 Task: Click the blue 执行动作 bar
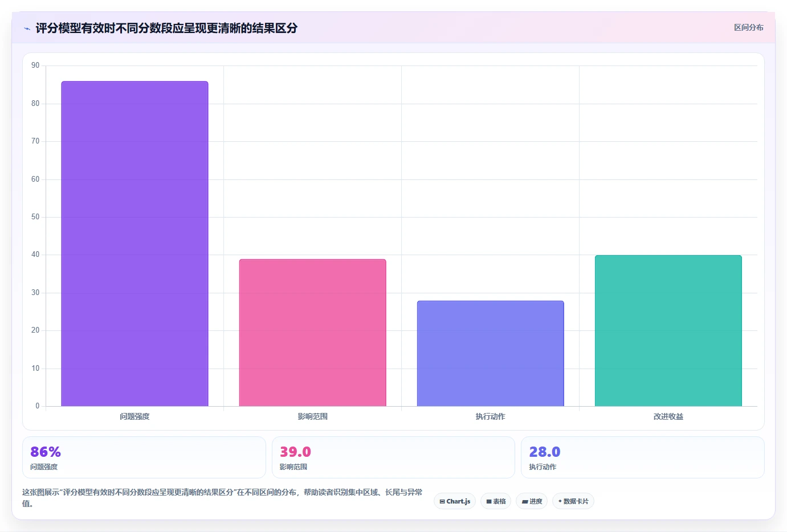490,353
